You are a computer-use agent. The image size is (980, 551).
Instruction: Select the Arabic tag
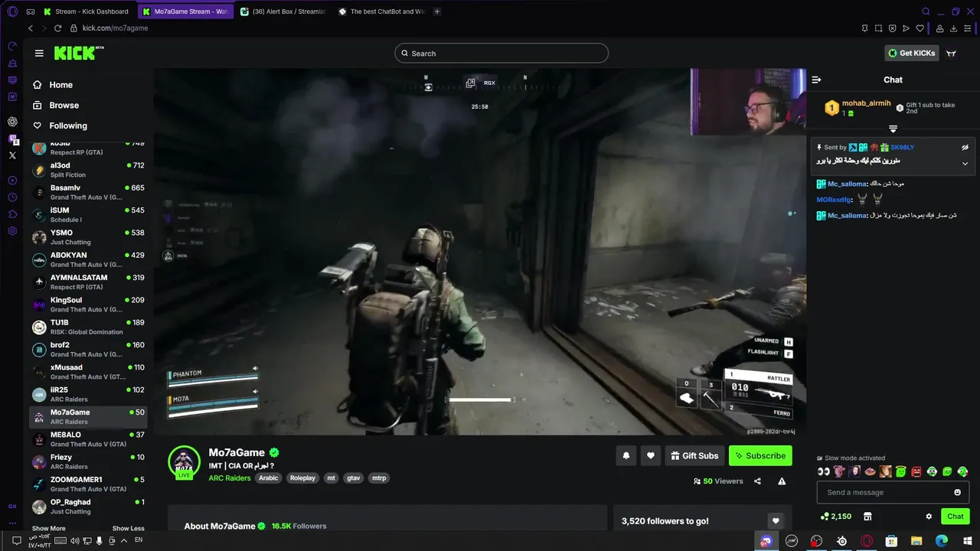(x=269, y=478)
